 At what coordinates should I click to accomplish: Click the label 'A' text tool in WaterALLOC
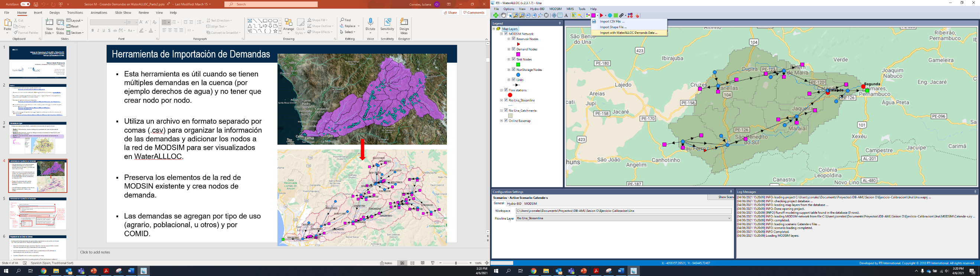pyautogui.click(x=566, y=15)
